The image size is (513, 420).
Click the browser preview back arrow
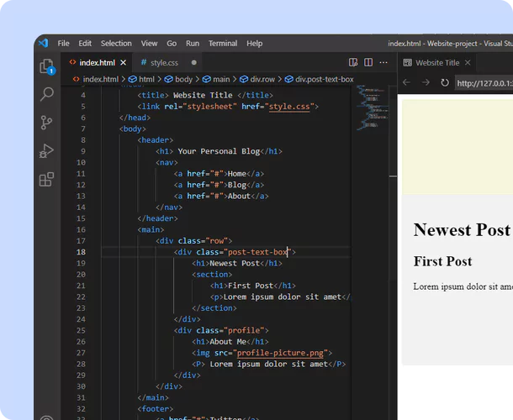coord(407,82)
